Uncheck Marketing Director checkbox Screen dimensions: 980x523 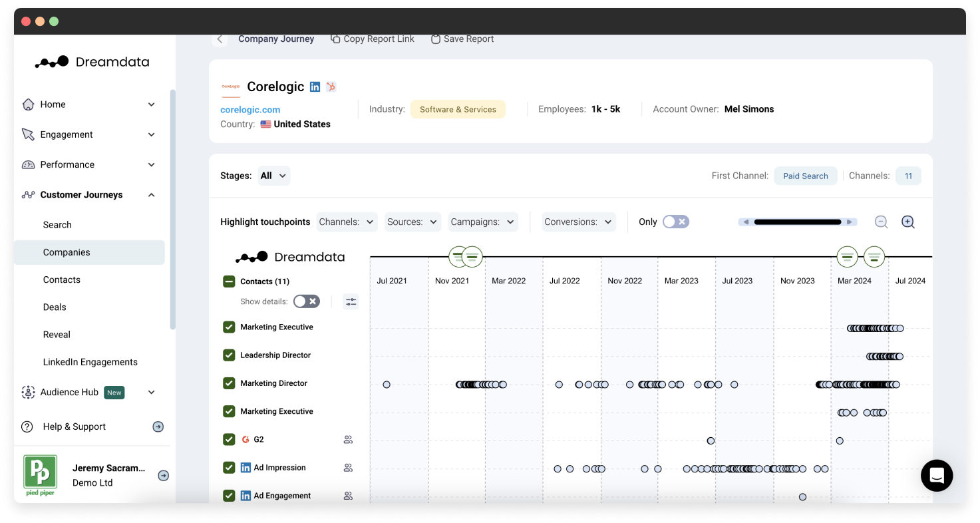[229, 383]
